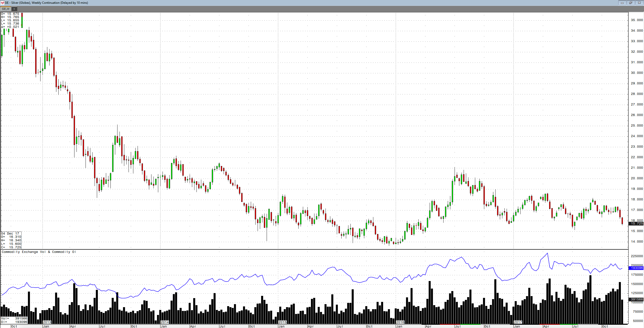Click the SIE application icon in the title bar
This screenshot has height=328, width=644.
coord(3,3)
